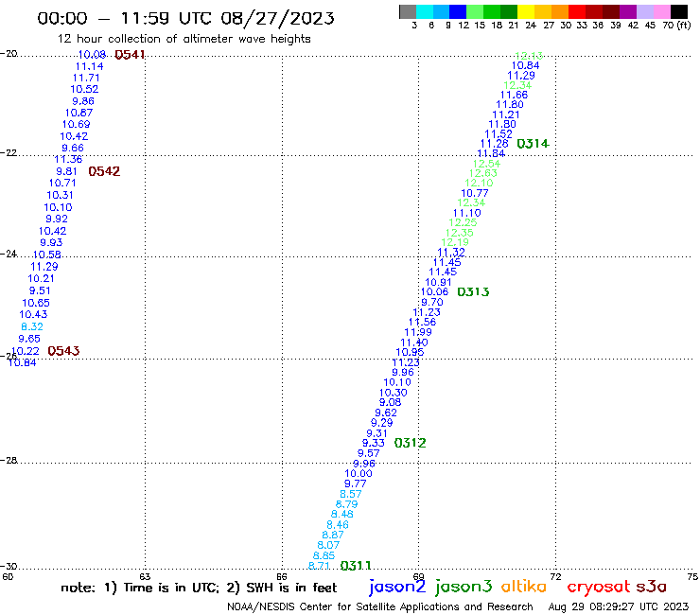This screenshot has width=700, height=615.
Task: Click the wave height value 9.70
Action: pyautogui.click(x=432, y=303)
